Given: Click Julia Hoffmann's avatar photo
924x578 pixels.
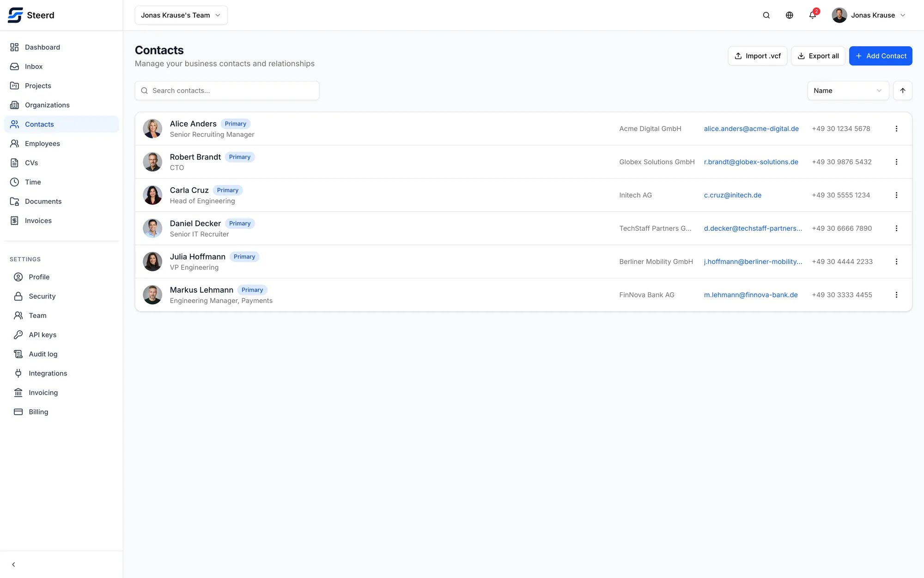Looking at the screenshot, I should (152, 262).
